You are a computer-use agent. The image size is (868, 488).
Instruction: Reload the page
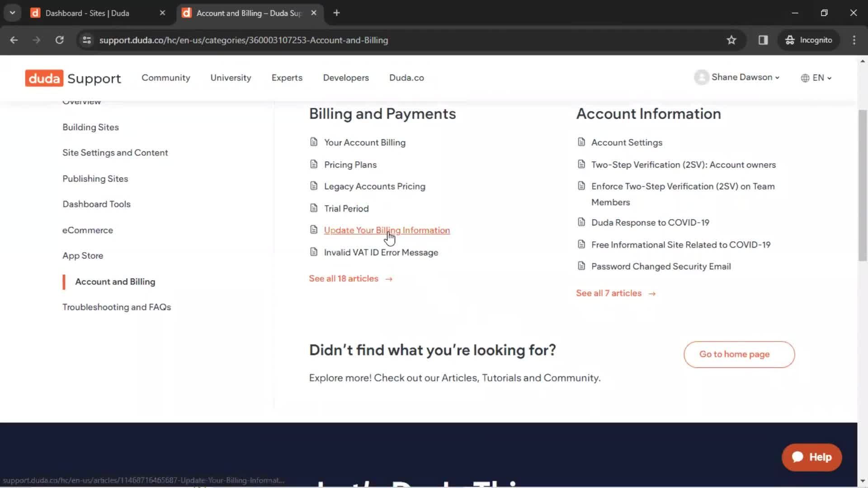point(59,40)
